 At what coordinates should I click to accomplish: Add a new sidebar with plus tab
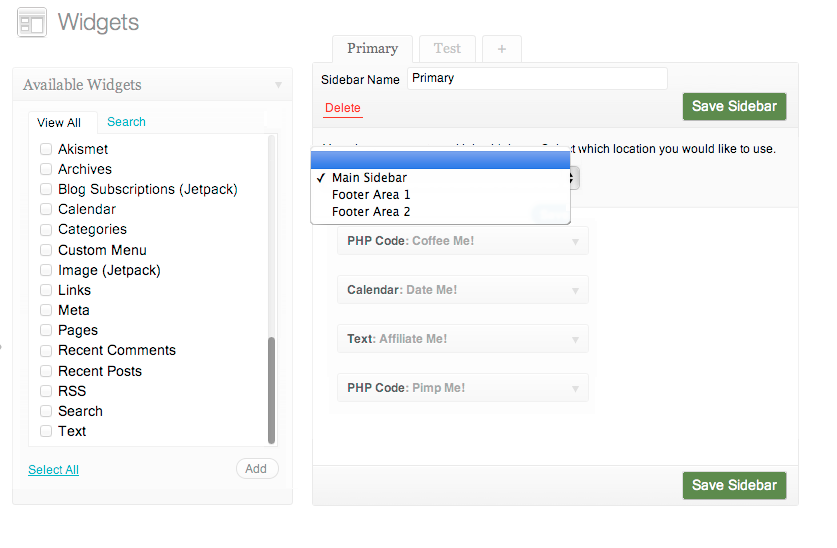click(x=501, y=49)
